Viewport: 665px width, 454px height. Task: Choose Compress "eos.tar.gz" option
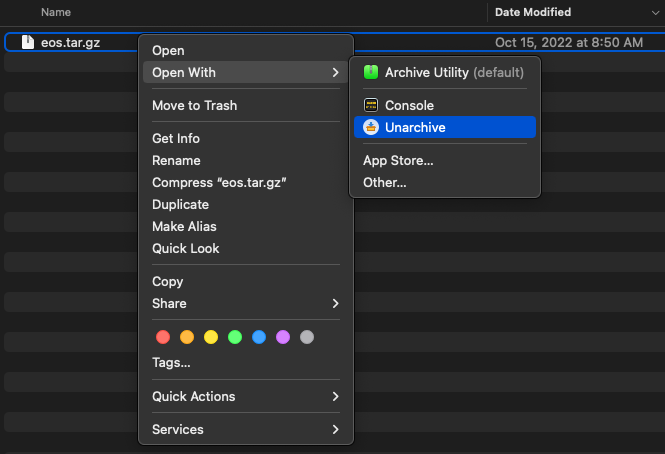pos(213,182)
